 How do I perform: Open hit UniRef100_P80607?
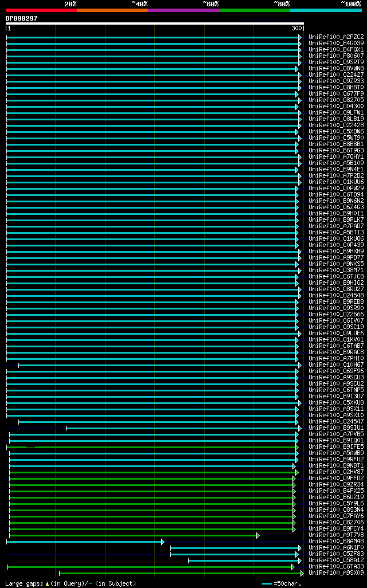click(x=336, y=56)
